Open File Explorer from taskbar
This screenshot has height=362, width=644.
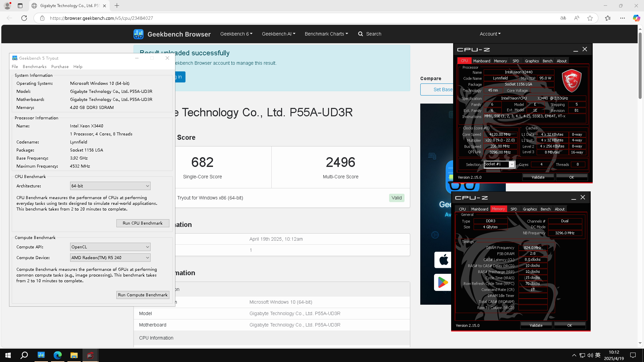(74, 355)
